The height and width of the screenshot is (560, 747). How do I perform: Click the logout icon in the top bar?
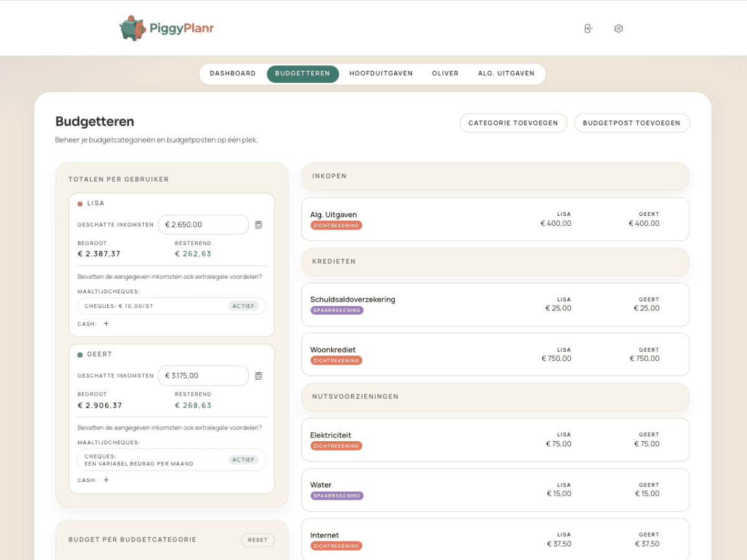pyautogui.click(x=588, y=28)
